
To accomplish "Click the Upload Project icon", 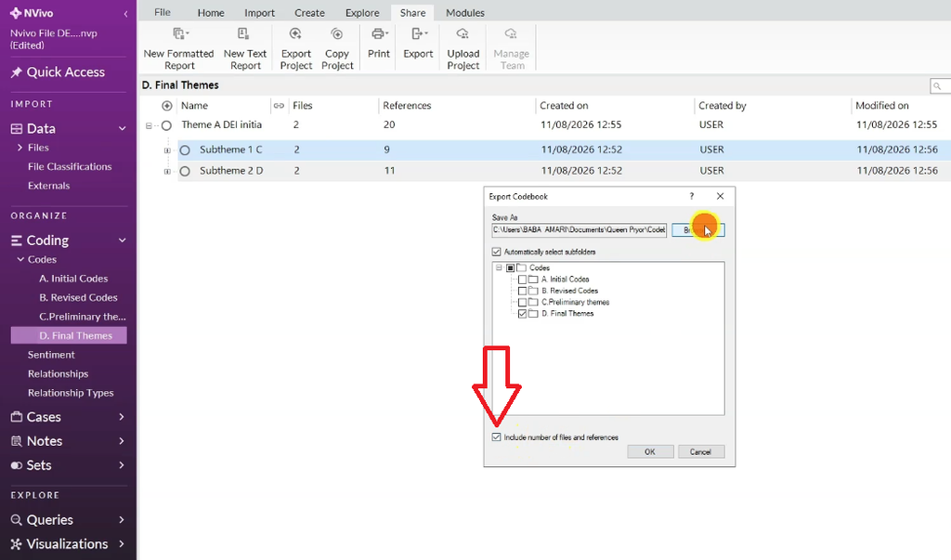I will pos(462,34).
